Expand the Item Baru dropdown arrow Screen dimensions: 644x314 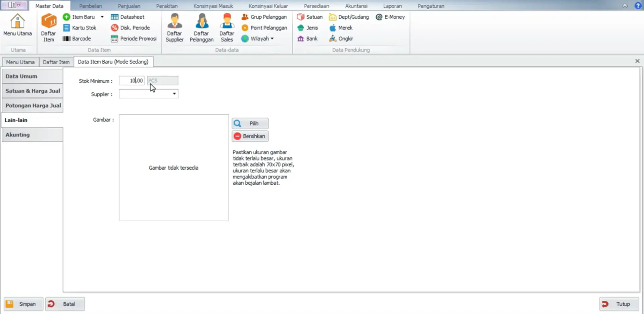click(x=102, y=17)
